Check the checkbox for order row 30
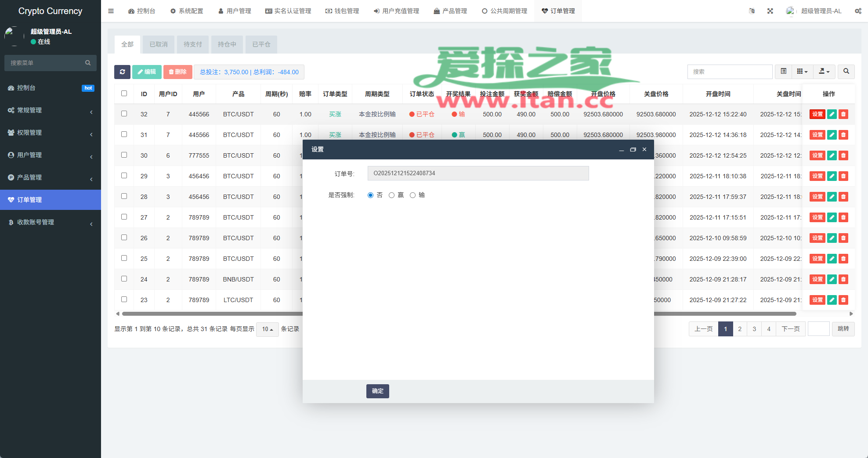868x458 pixels. tap(124, 155)
